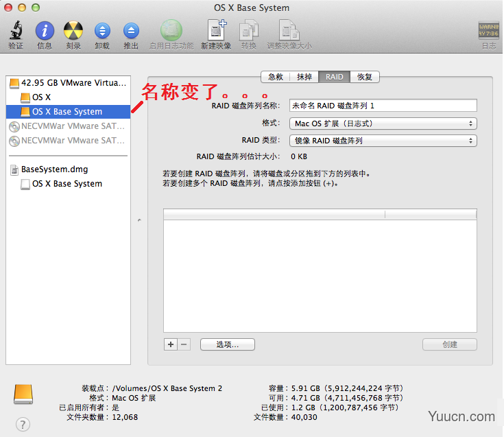This screenshot has width=504, height=437.
Task: Click the Eject (推出) toolbar icon
Action: pos(131,31)
